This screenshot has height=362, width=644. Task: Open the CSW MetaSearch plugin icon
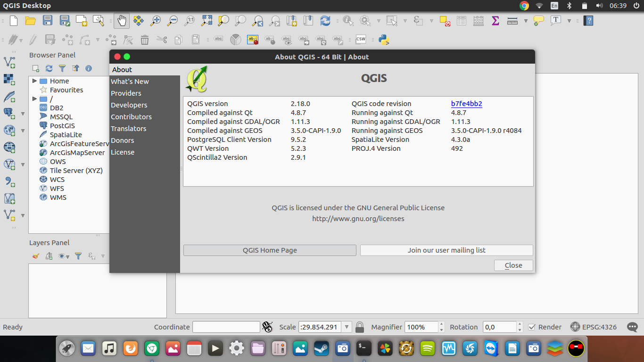tap(361, 40)
